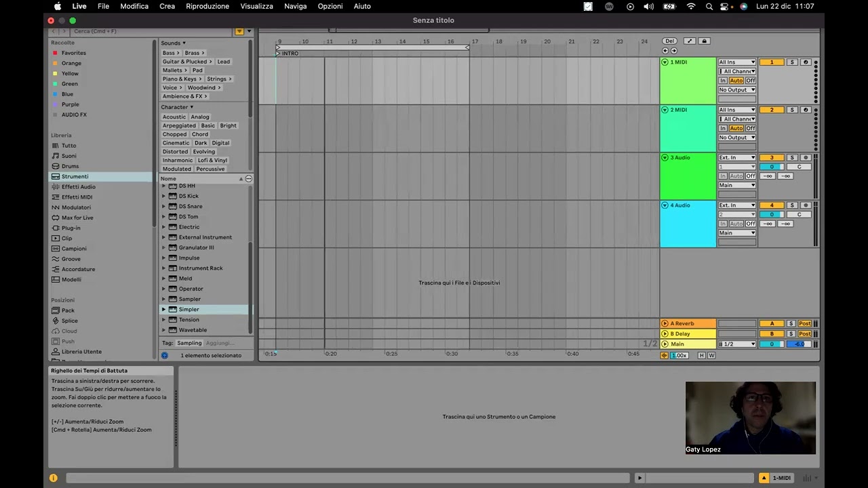The width and height of the screenshot is (868, 488).
Task: Set track 2 monitoring to Off
Action: 751,128
